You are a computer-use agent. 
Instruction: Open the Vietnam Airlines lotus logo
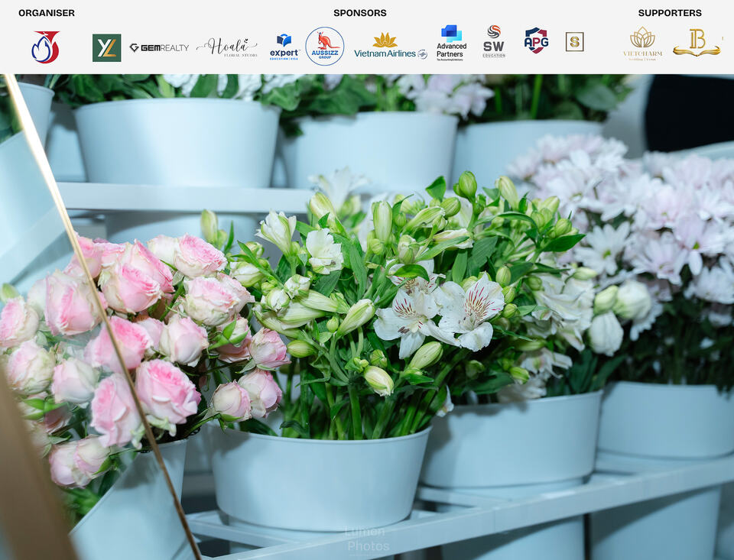390,46
